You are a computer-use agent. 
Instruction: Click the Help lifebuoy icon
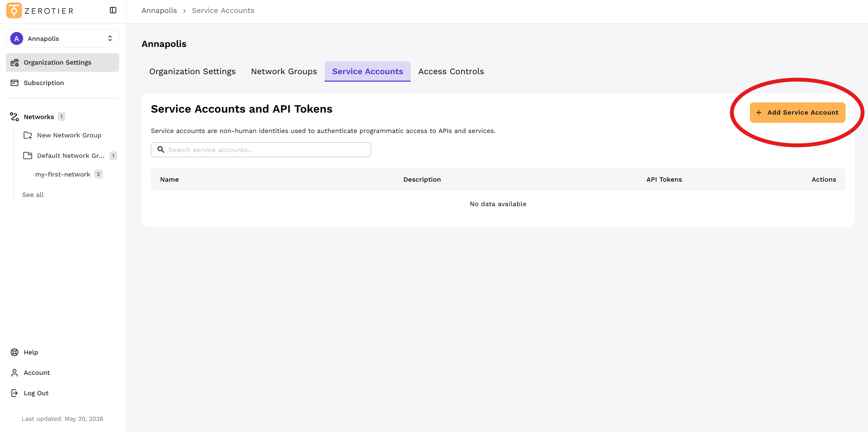(x=14, y=352)
